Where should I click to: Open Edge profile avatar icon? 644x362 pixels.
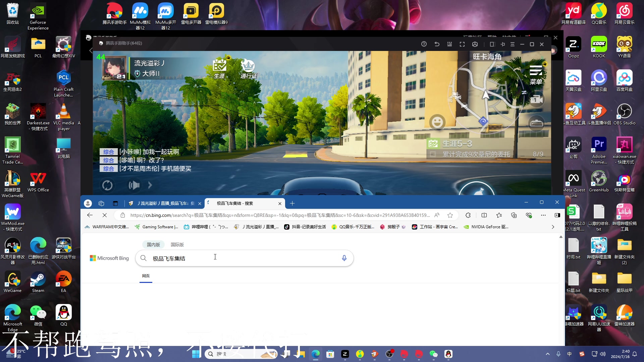click(88, 203)
